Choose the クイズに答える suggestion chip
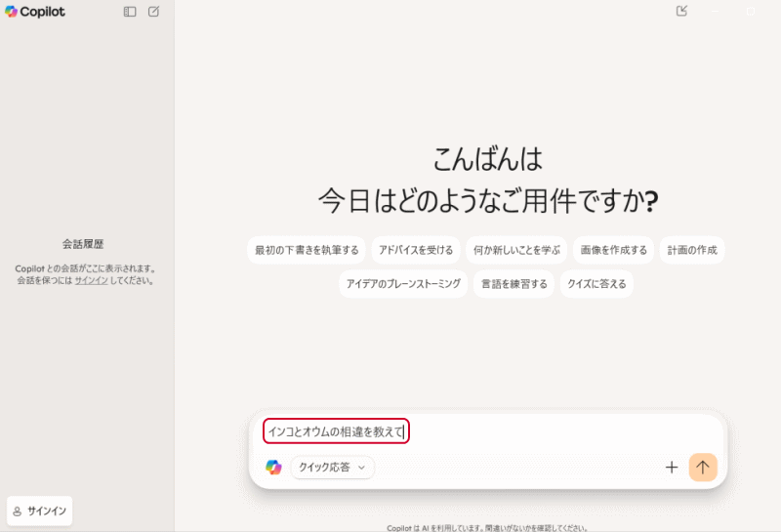 596,284
